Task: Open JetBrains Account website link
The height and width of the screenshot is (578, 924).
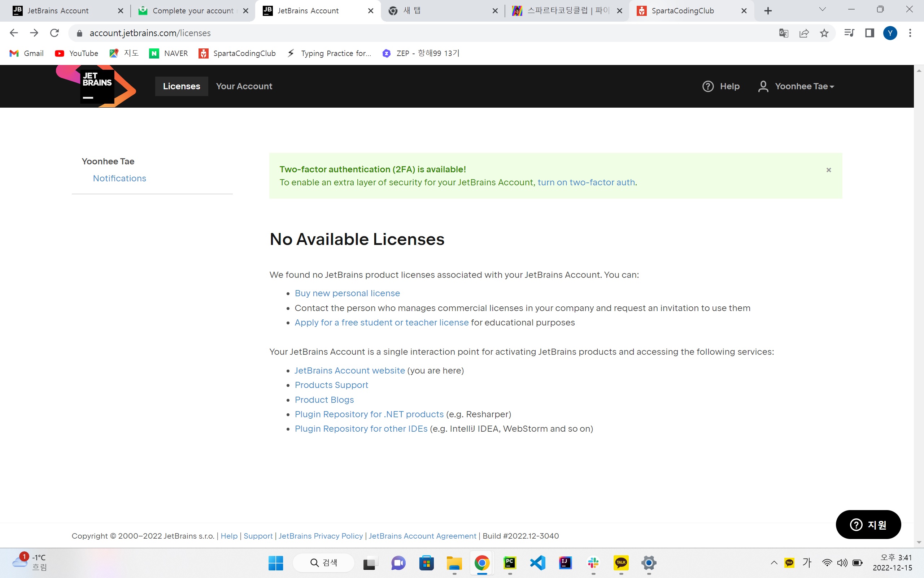Action: pyautogui.click(x=350, y=370)
